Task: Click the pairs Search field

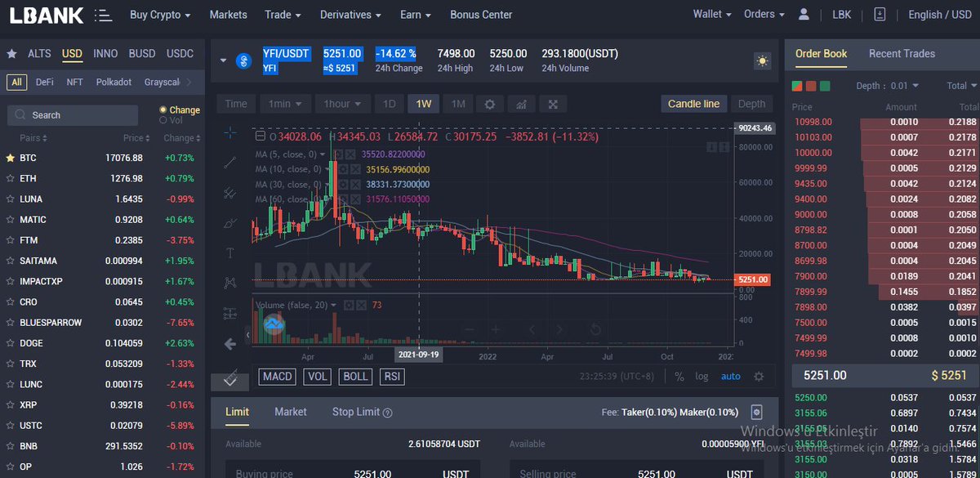Action: [x=73, y=115]
